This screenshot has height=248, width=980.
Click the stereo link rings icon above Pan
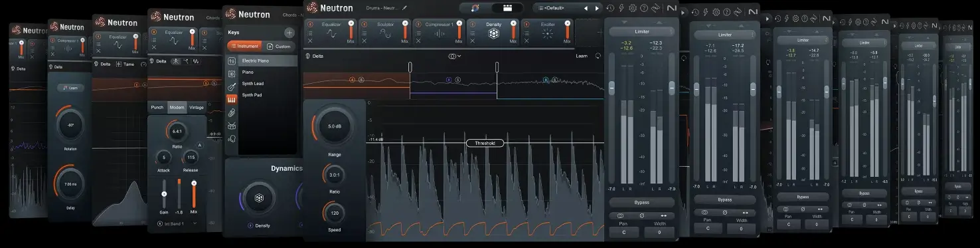click(620, 215)
